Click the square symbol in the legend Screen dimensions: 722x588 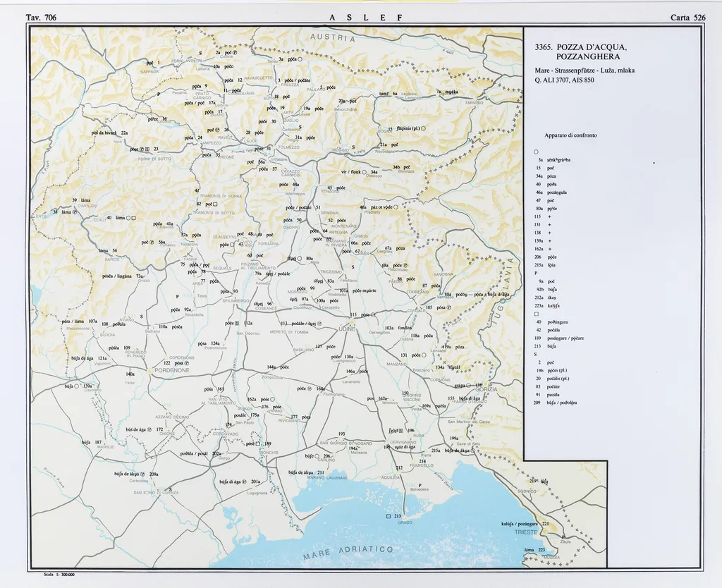pos(537,314)
